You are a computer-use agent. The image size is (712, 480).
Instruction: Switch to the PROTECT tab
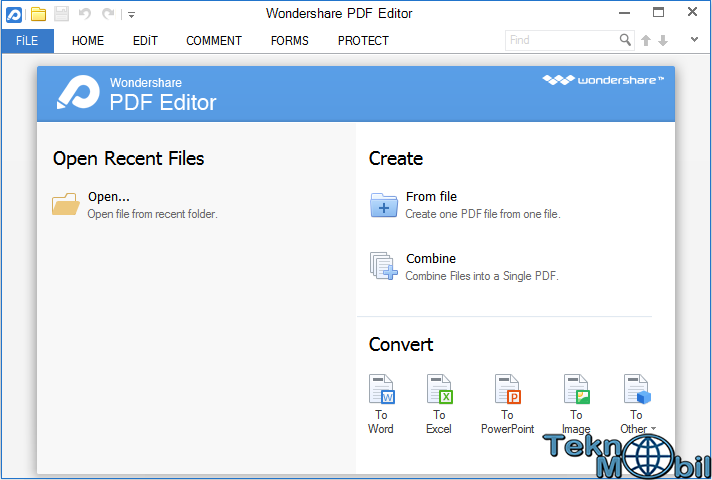click(x=363, y=41)
